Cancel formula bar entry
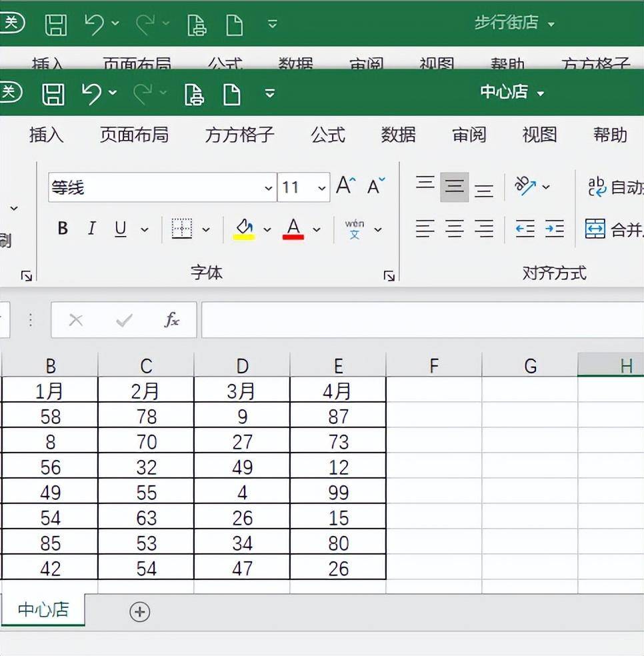Image resolution: width=644 pixels, height=656 pixels. (76, 321)
